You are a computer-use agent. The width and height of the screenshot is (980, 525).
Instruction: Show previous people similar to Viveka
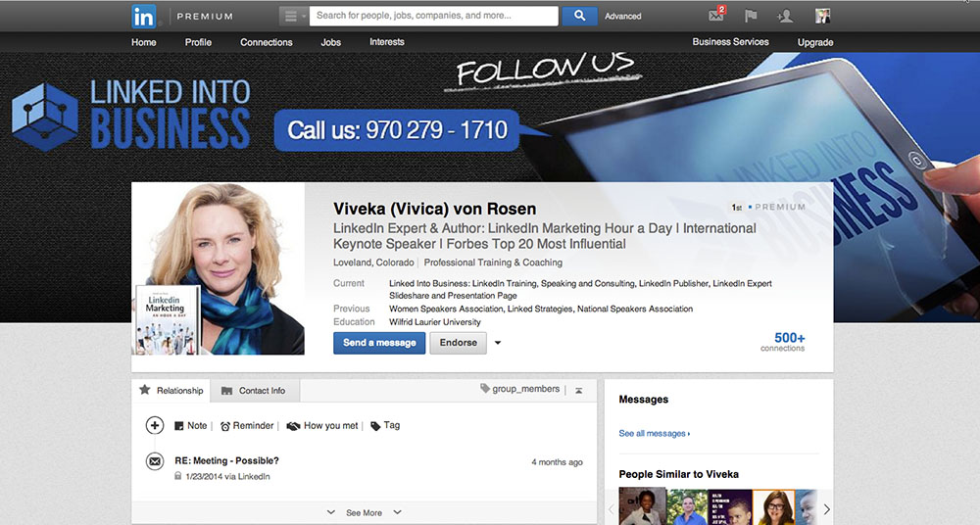pos(612,509)
